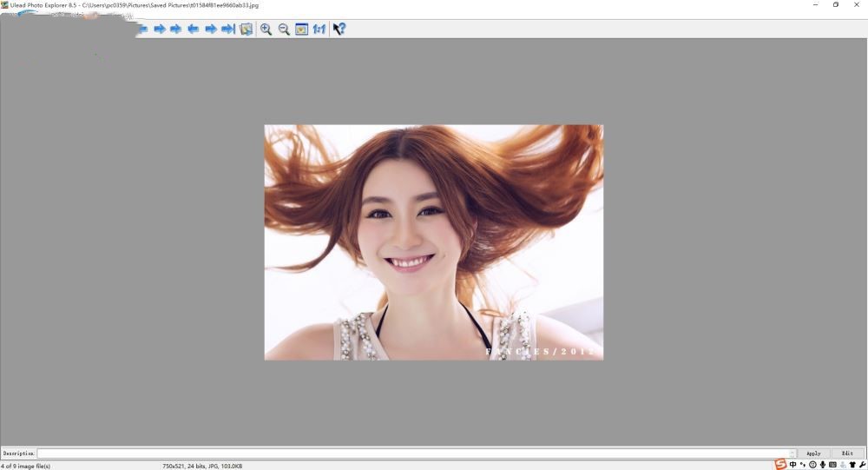Activate the context help pointer icon
868x470 pixels.
(339, 29)
